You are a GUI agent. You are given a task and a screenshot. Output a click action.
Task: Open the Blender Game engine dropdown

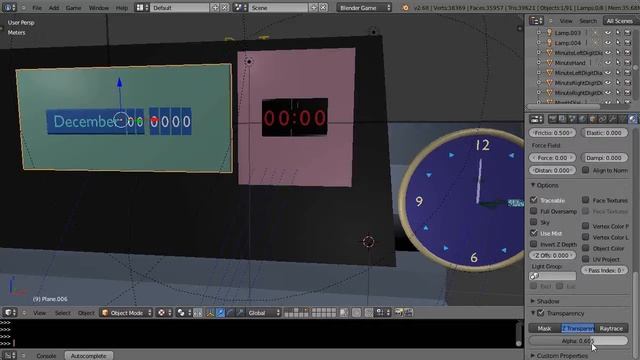[x=364, y=7]
